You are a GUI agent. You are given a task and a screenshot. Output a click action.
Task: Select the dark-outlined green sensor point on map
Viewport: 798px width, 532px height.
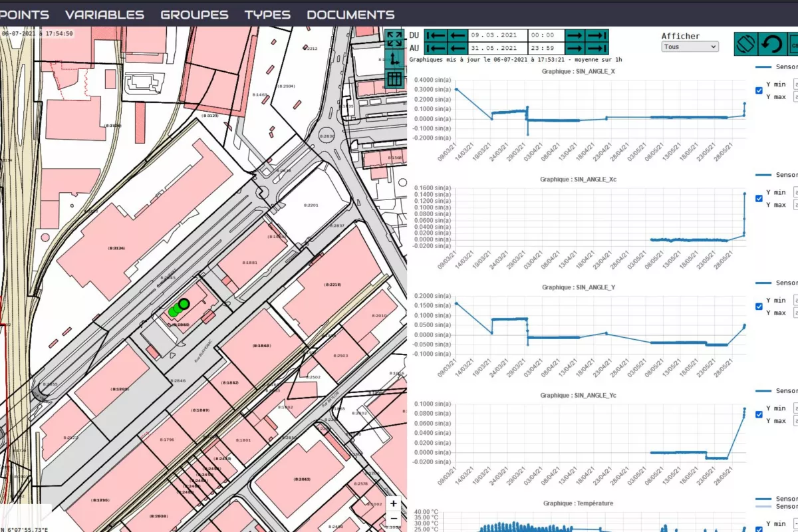pos(184,304)
